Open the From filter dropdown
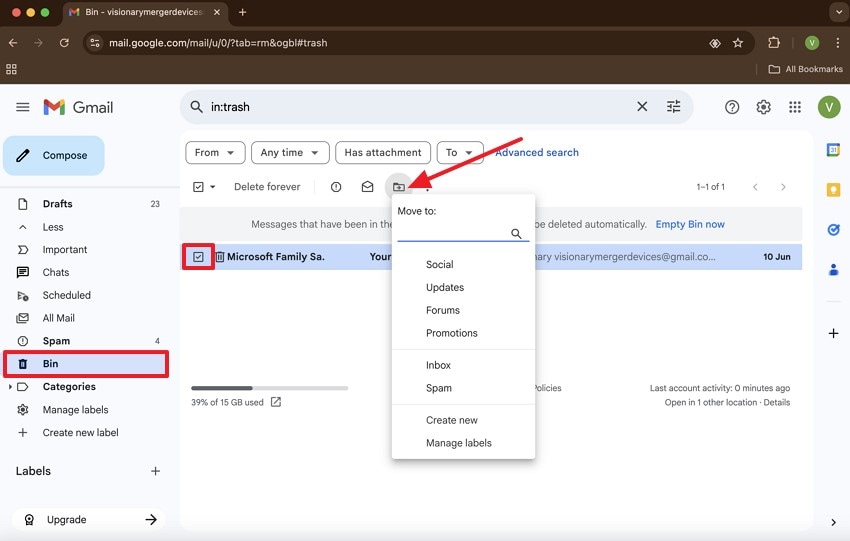Viewport: 850px width, 541px height. [215, 153]
